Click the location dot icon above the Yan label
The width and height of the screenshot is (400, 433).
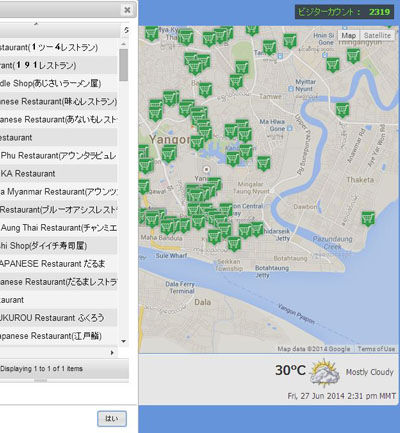pos(206,169)
